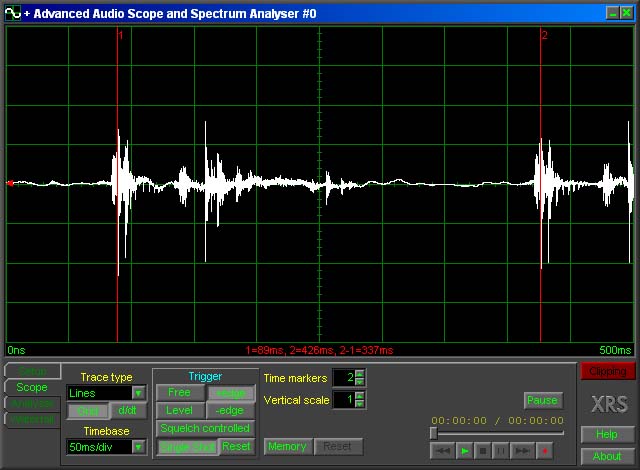
Task: Click the Time markers value field
Action: click(x=344, y=378)
